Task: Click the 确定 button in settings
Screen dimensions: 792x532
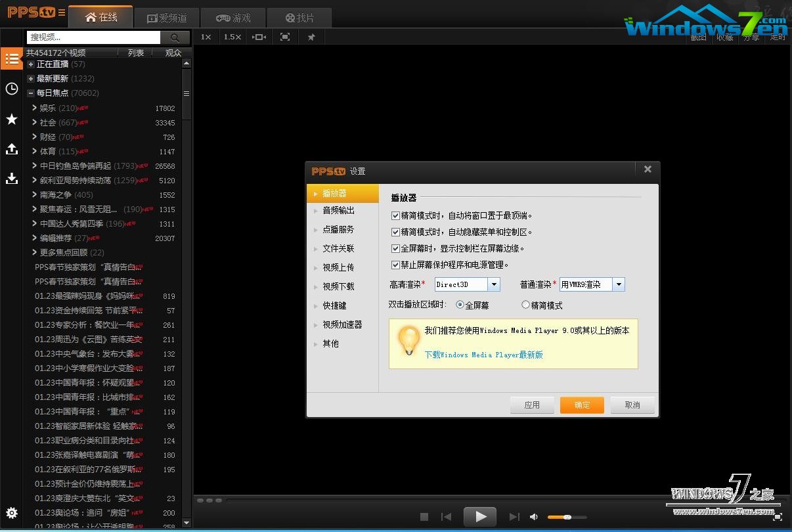Action: (582, 405)
